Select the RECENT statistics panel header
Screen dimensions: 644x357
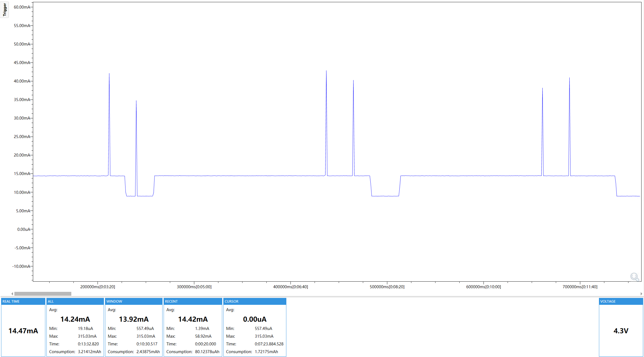[171, 301]
